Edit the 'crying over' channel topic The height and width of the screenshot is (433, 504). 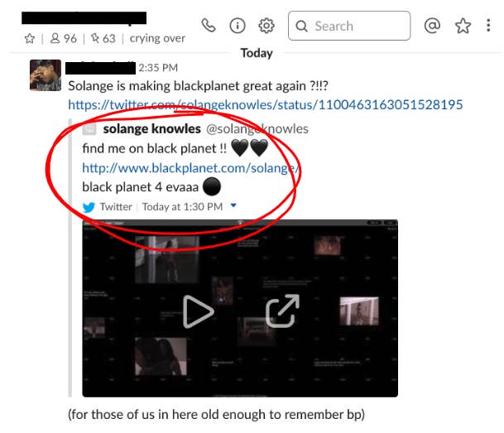coord(157,39)
